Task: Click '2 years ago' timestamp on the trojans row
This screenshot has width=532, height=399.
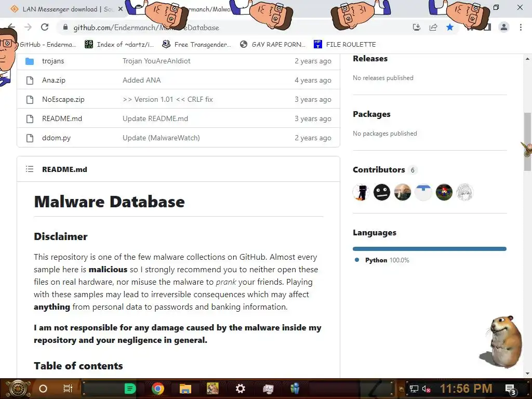Action: [313, 61]
